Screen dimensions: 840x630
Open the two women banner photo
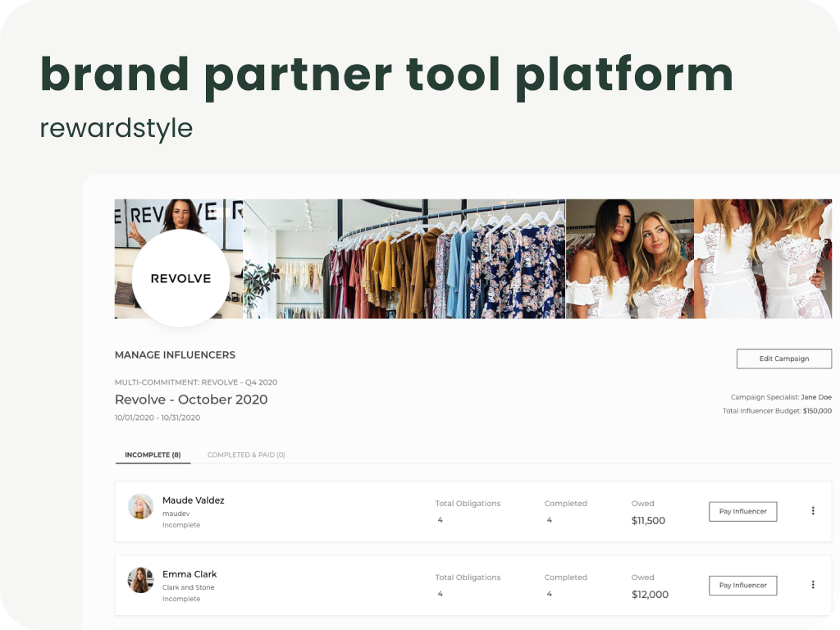(630, 259)
